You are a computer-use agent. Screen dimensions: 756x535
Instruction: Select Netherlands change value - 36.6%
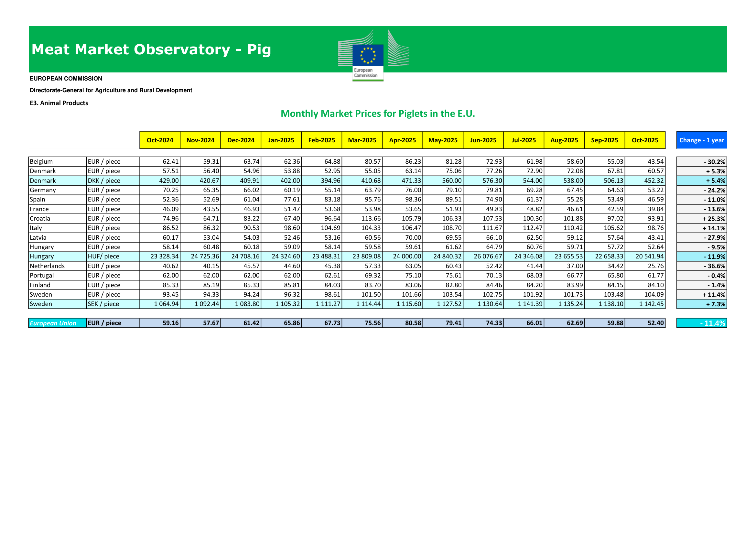(714, 266)
